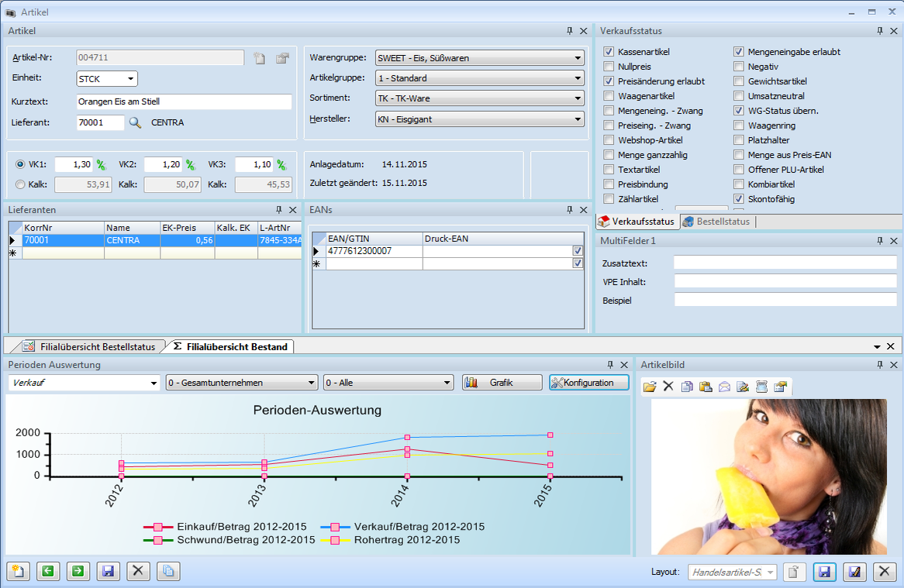Screen dimensions: 904x588
Task: Click the paste icon in Artikelbild toolbar
Action: tap(706, 387)
